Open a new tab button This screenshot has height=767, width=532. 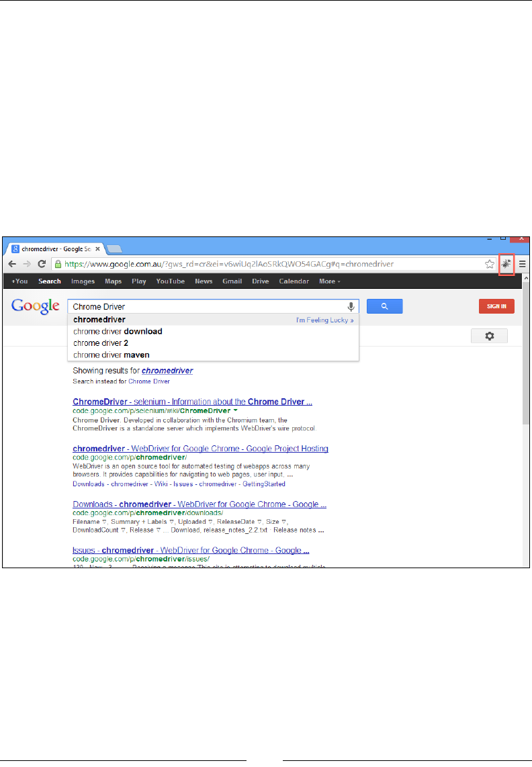click(x=114, y=249)
